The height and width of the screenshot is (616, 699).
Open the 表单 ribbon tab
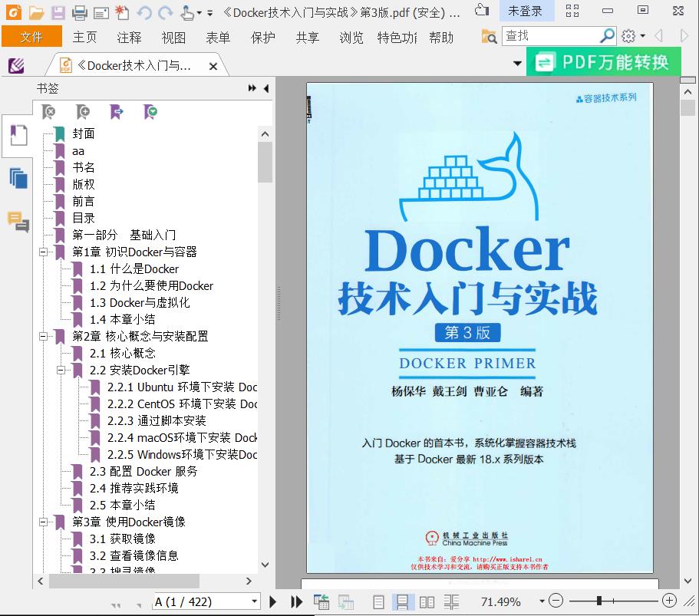[x=219, y=37]
